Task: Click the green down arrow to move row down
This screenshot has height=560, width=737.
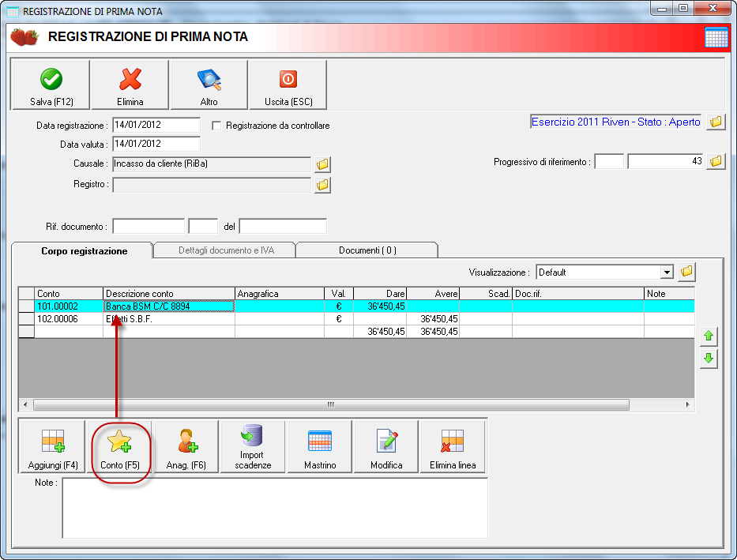Action: (x=709, y=359)
